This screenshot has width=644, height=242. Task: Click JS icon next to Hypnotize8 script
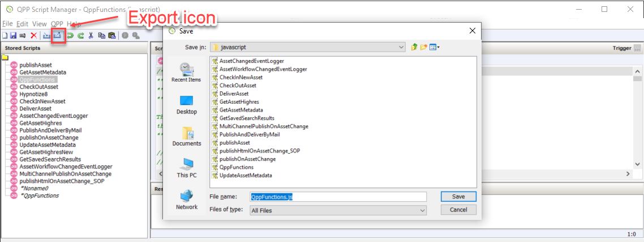pyautogui.click(x=14, y=94)
